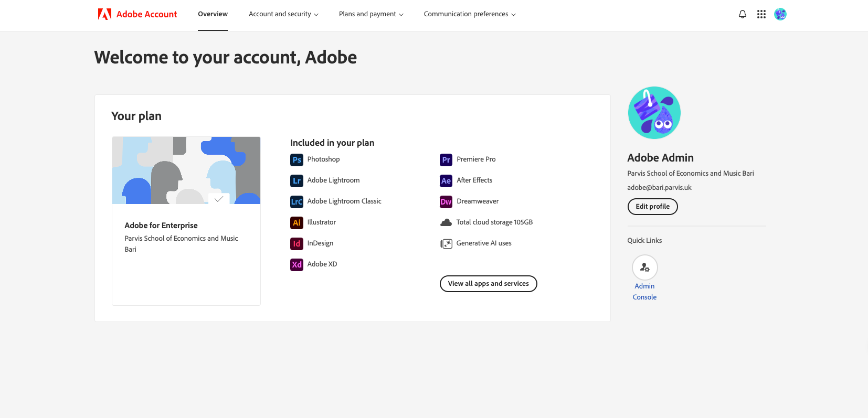Click the Adobe XD icon
The height and width of the screenshot is (418, 868).
click(297, 265)
